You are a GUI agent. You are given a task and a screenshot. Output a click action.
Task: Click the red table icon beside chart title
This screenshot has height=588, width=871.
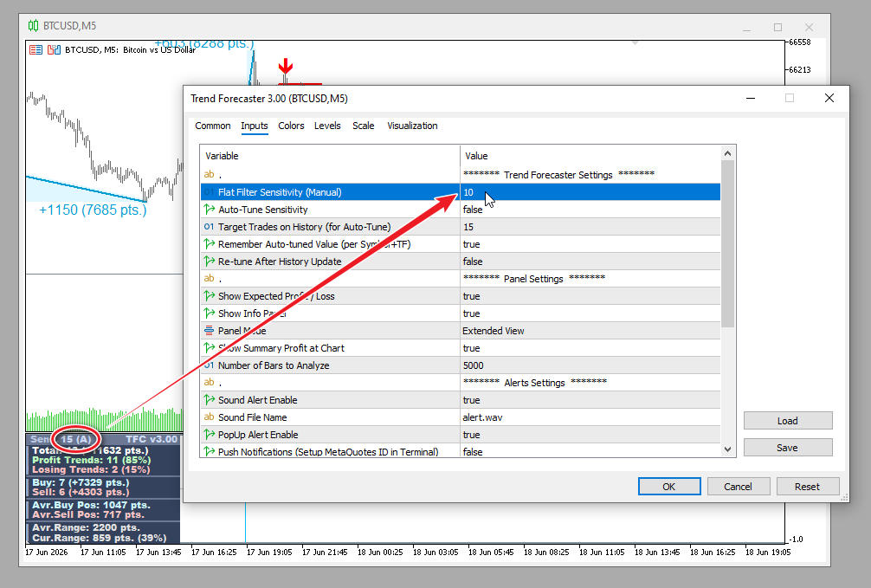pyautogui.click(x=36, y=50)
